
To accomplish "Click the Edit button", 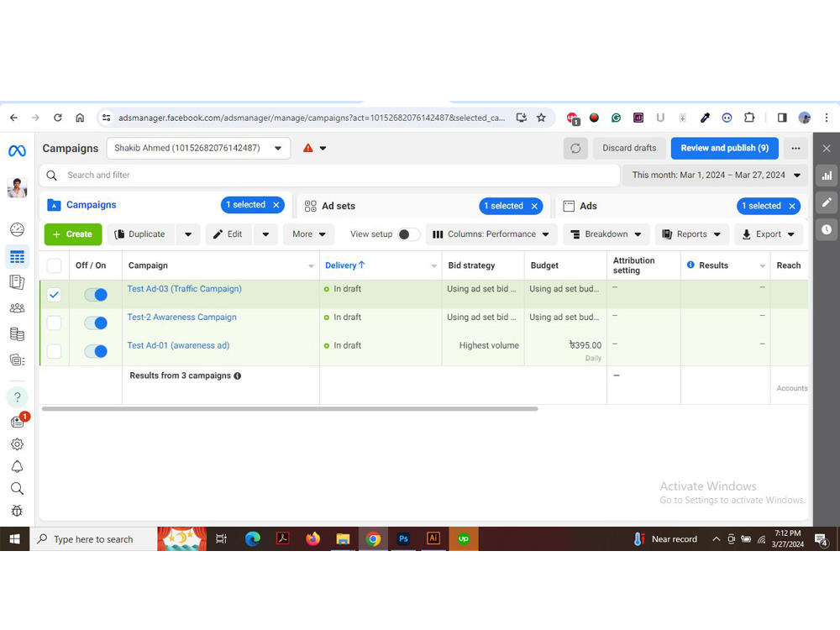I will (x=228, y=234).
